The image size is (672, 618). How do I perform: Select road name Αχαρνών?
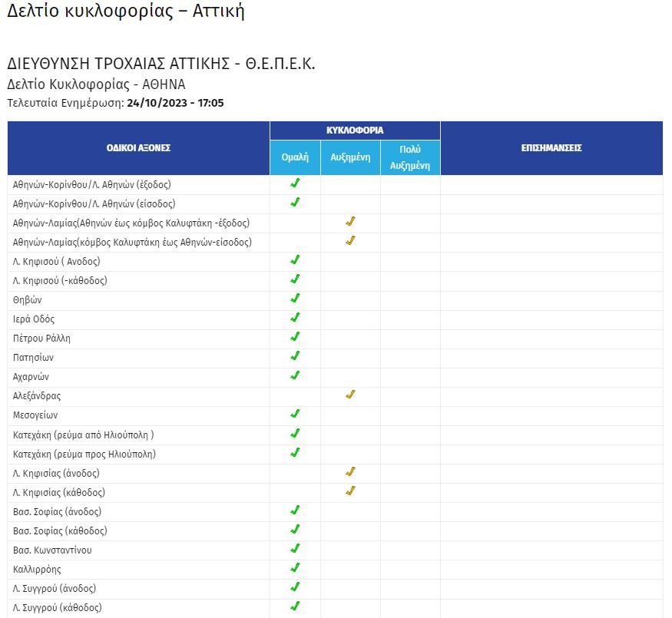(31, 377)
